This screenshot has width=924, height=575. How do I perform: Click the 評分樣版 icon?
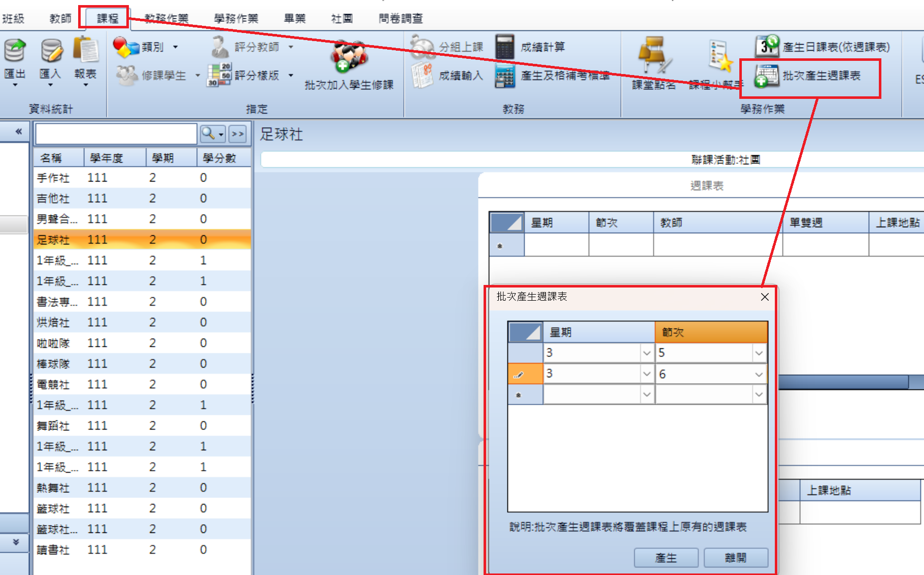219,75
